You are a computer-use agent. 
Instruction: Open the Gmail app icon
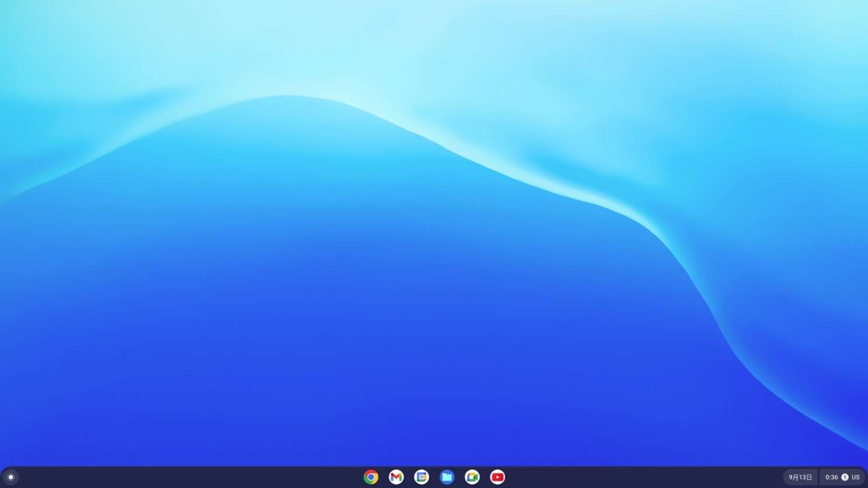click(x=396, y=477)
